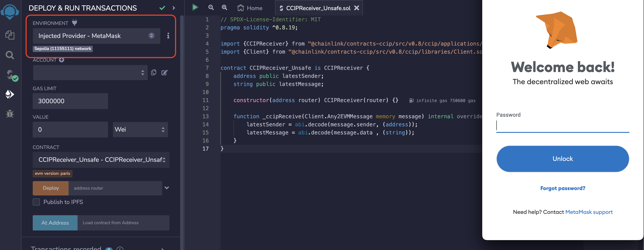Viewport: 644px width, 250px height.
Task: Click the zoom out magnifier icon
Action: coord(211,7)
